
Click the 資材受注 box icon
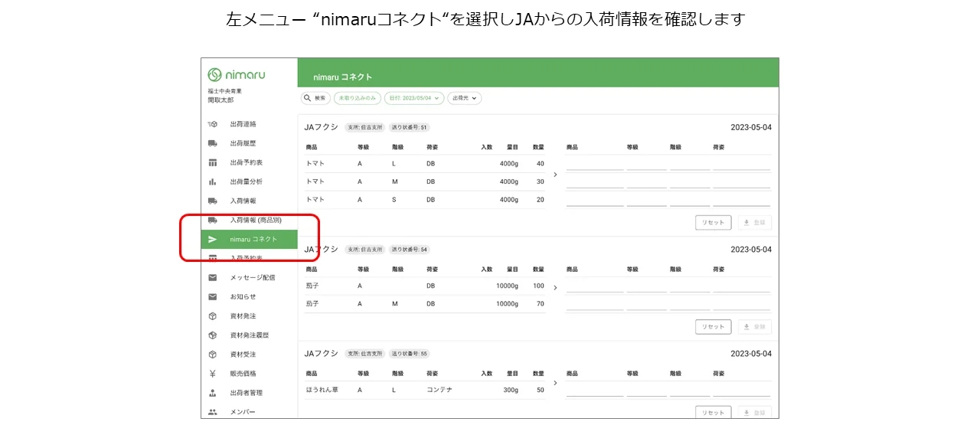click(x=213, y=354)
